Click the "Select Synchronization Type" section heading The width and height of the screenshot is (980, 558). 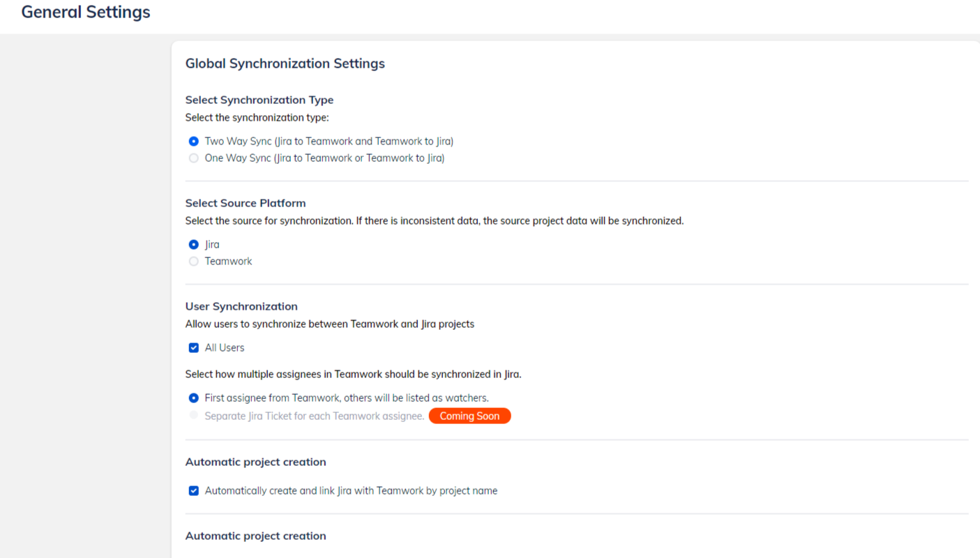pos(259,100)
